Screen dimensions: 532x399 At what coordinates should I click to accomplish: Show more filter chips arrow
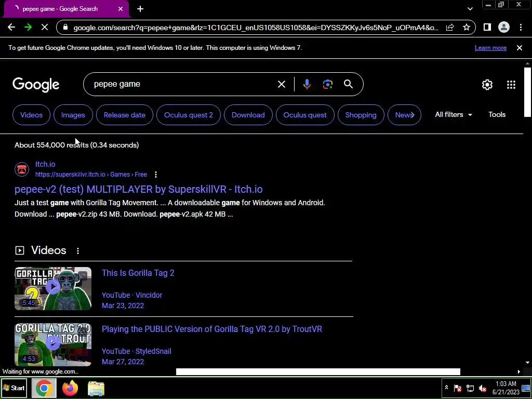[x=412, y=115]
